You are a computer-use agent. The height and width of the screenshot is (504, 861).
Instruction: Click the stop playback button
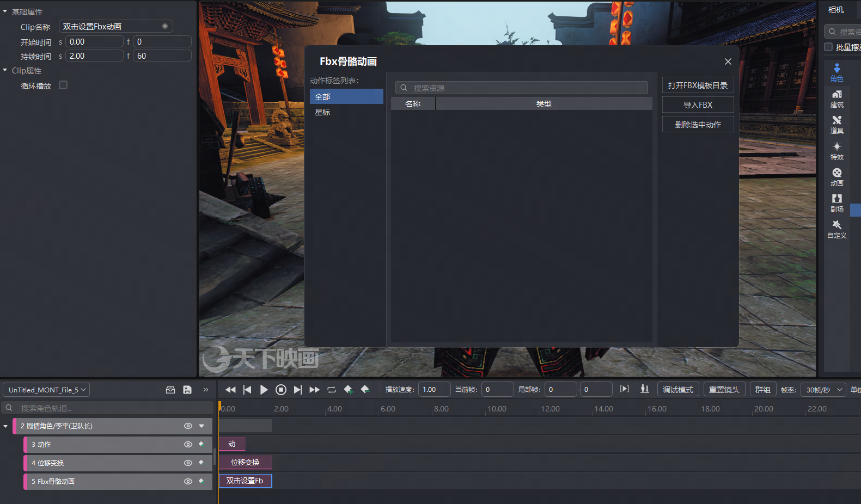[281, 390]
